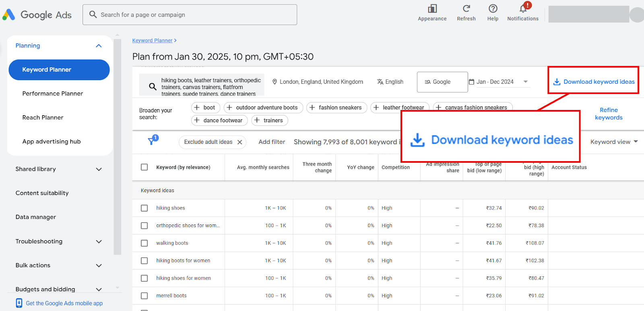Open App advertising hub
Image resolution: width=644 pixels, height=311 pixels.
(52, 141)
